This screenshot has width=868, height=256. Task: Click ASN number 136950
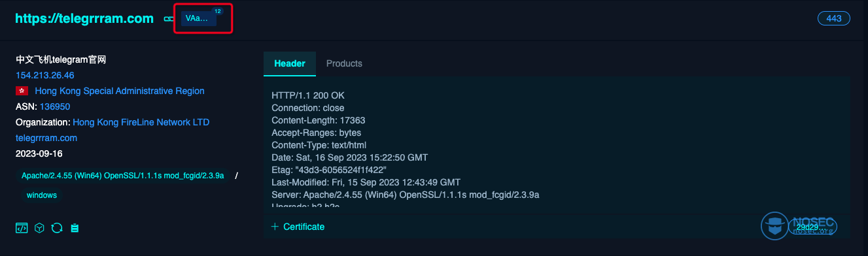click(x=55, y=106)
